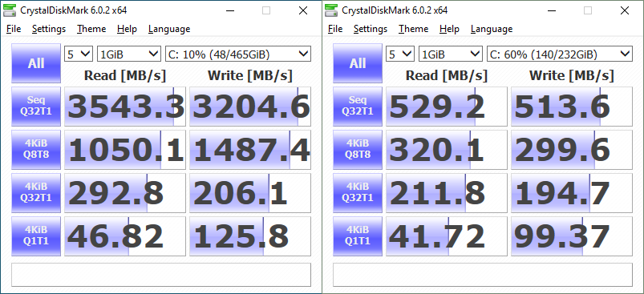644x294 pixels.
Task: Click the 41.72 read result
Action: pos(447,236)
